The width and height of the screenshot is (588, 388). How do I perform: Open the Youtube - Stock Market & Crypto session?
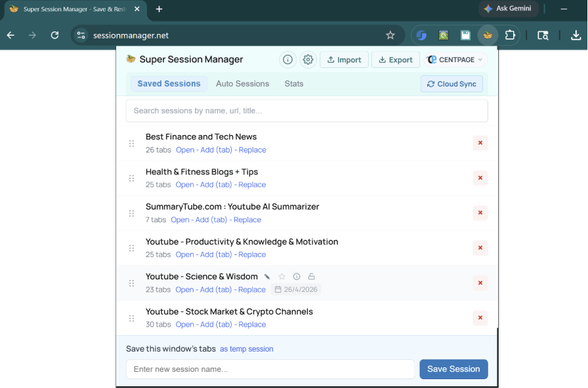[185, 325]
